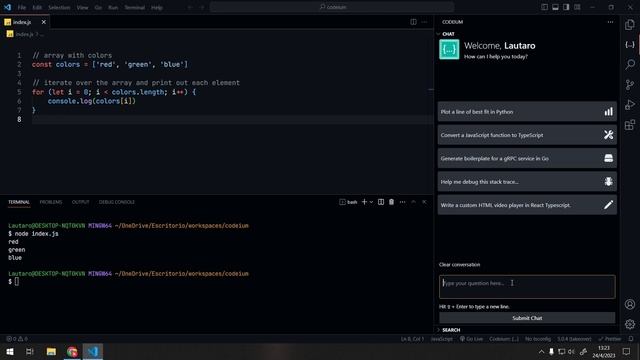Open Chrome from the taskbar
Image resolution: width=640 pixels, height=360 pixels.
click(72, 351)
